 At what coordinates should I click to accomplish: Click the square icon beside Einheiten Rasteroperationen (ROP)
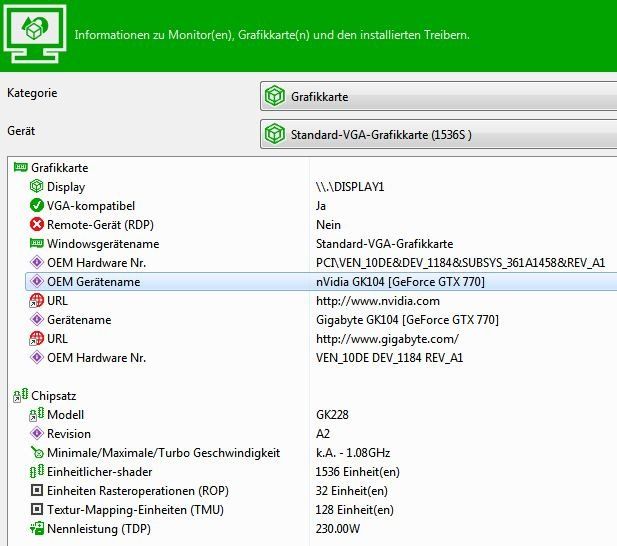tap(37, 491)
